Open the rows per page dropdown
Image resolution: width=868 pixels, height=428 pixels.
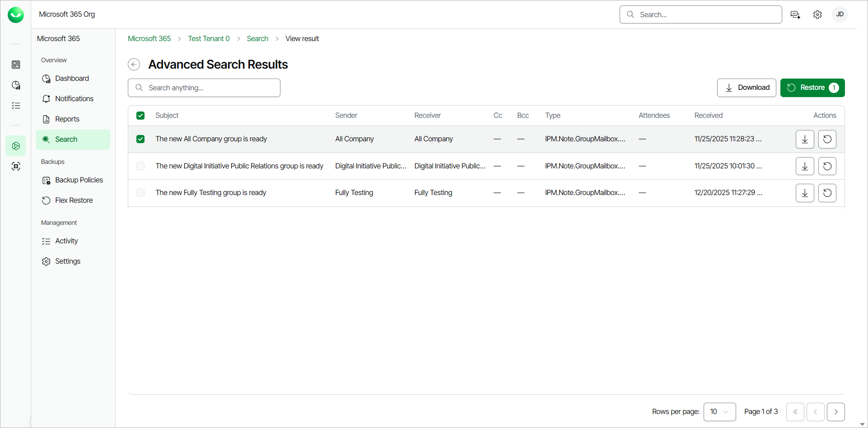click(720, 412)
